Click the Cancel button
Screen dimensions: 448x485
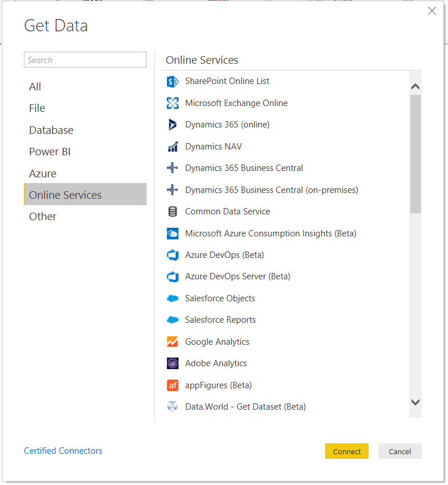[400, 451]
